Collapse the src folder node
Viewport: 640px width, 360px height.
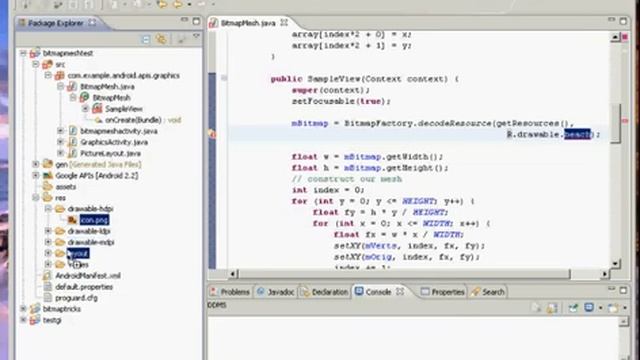(36, 64)
